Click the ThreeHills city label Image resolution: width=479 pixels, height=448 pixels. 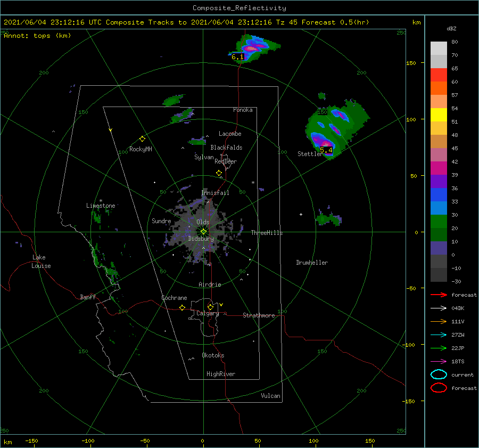[x=267, y=233]
